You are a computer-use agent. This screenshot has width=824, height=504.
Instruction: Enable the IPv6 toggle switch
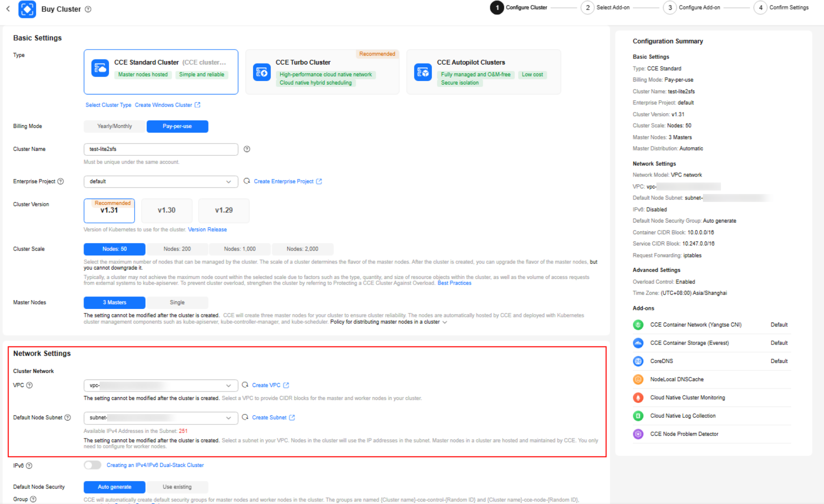(x=93, y=465)
